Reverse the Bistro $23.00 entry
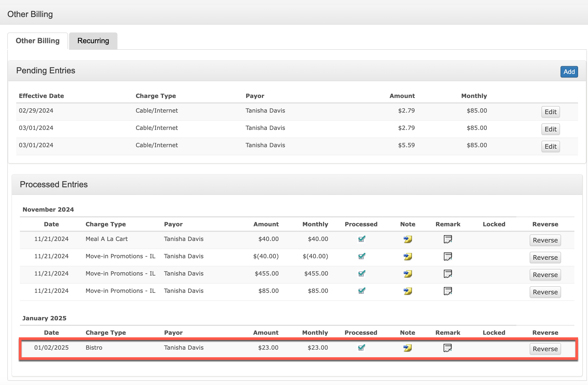The height and width of the screenshot is (385, 588). [545, 349]
